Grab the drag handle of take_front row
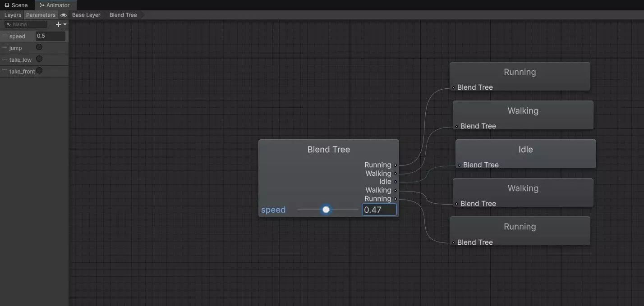 click(5, 71)
